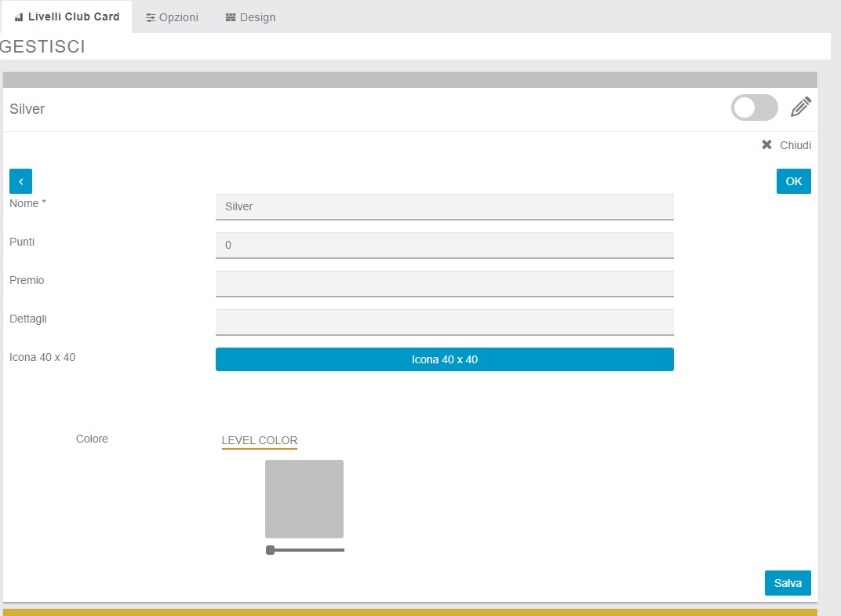Switch to the Livelli Club Card tab
This screenshot has width=841, height=616.
click(67, 16)
